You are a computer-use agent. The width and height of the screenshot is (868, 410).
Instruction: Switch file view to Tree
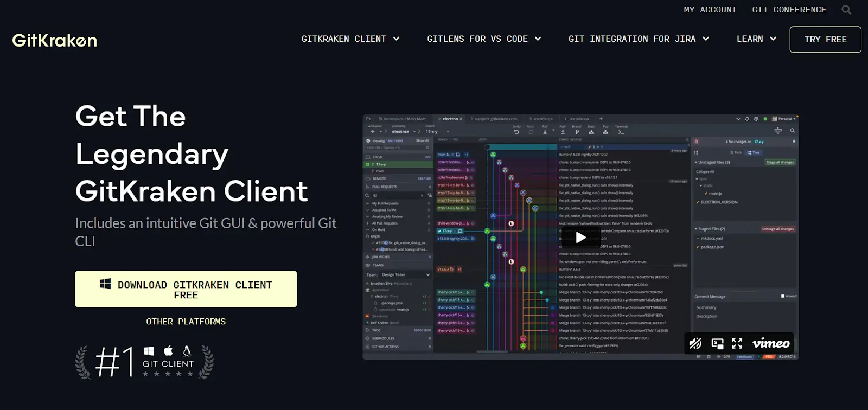pos(754,152)
